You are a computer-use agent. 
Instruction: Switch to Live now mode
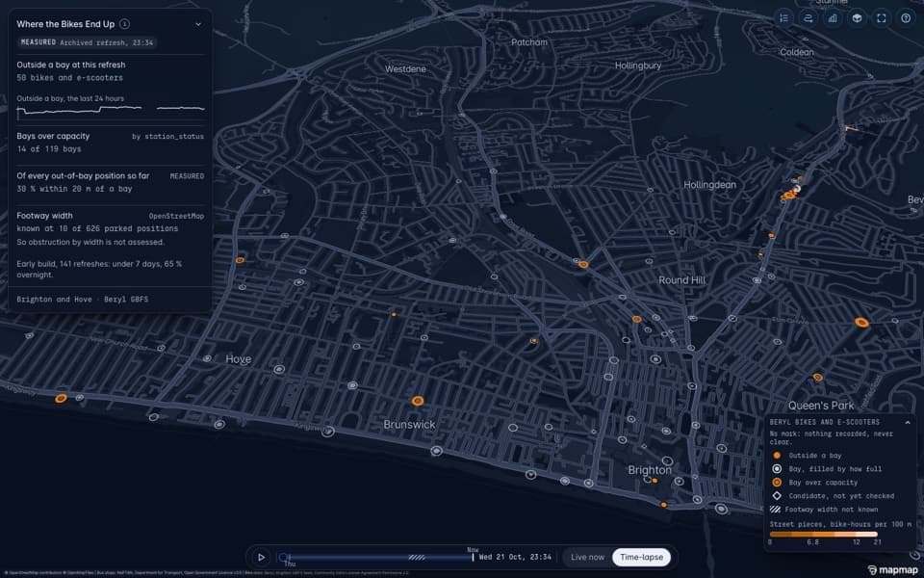tap(587, 557)
